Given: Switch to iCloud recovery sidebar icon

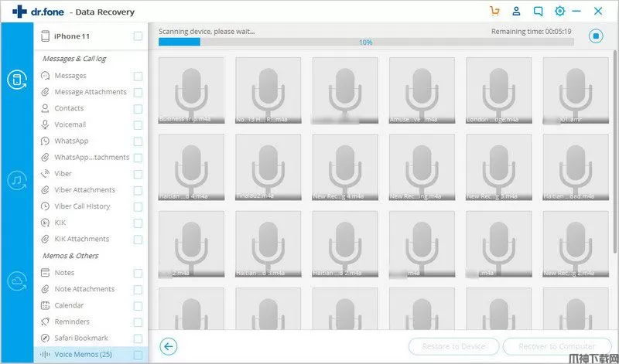Looking at the screenshot, I should click(16, 282).
